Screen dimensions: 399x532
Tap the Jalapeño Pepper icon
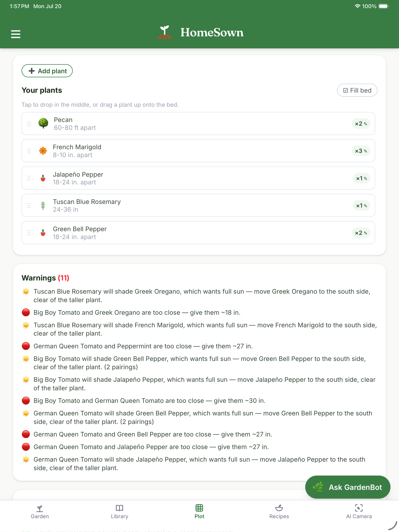[43, 178]
